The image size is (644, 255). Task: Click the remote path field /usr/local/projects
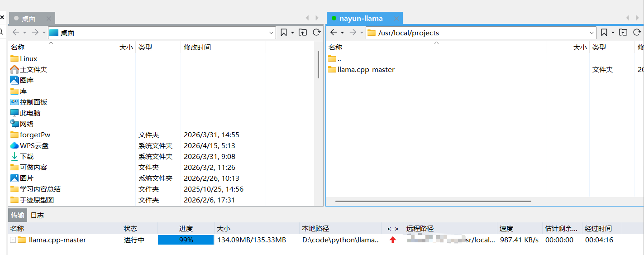coord(481,33)
